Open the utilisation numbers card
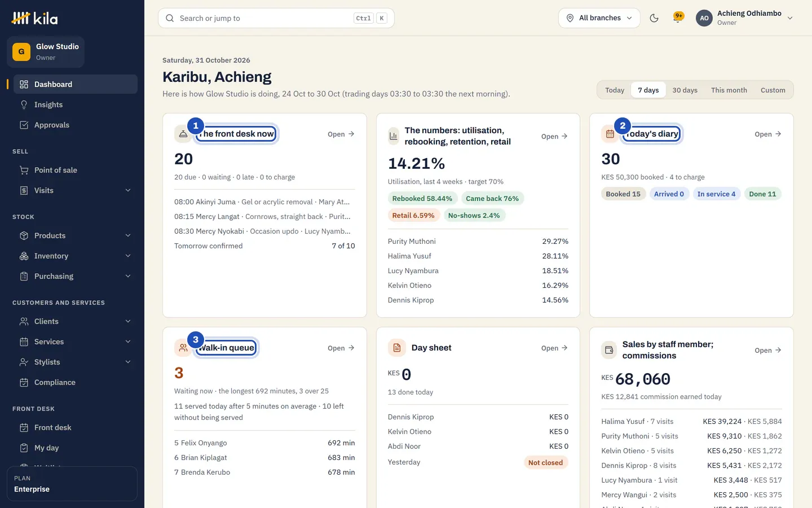This screenshot has height=508, width=812. [555, 136]
